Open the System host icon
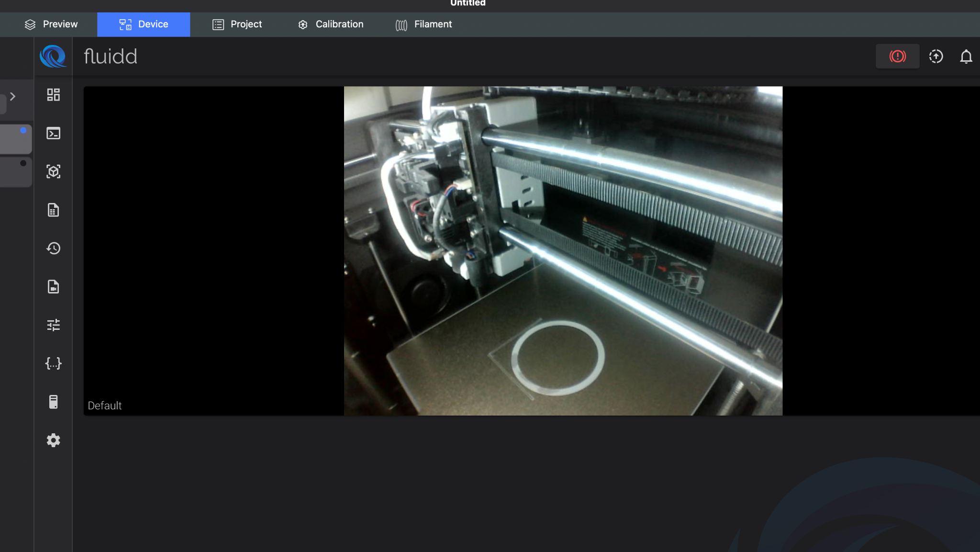The width and height of the screenshot is (980, 552). (53, 402)
